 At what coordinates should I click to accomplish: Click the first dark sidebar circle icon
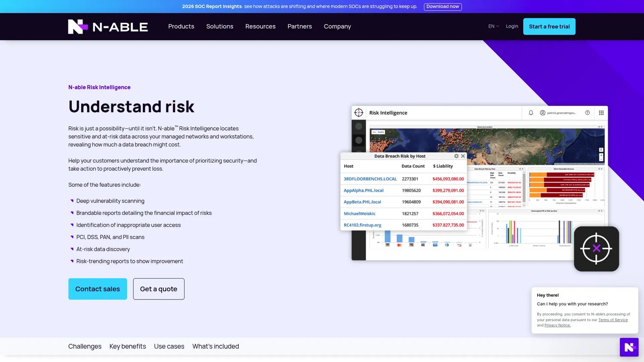click(x=359, y=126)
